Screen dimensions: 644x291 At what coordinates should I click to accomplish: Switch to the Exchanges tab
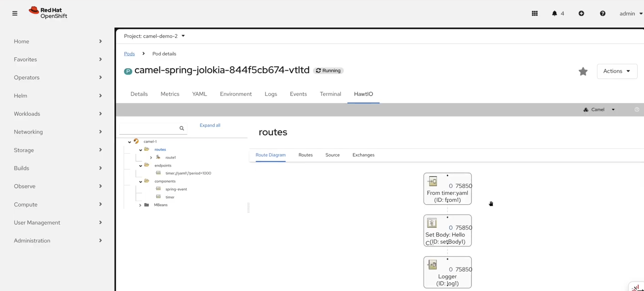click(x=363, y=155)
